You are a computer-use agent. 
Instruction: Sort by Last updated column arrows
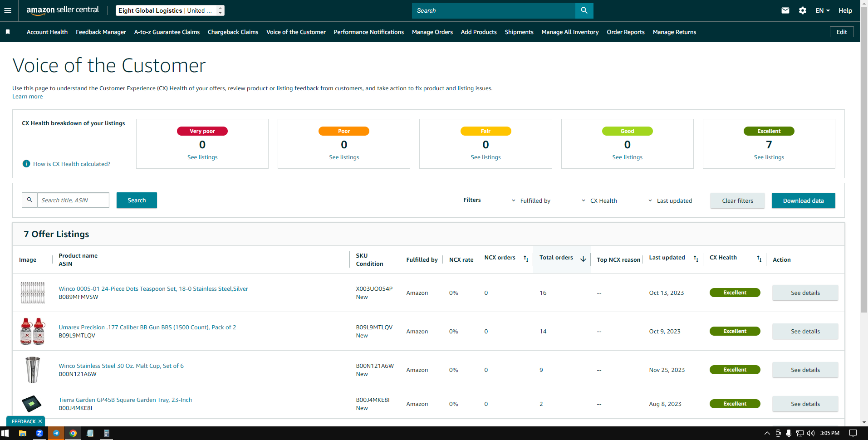click(696, 259)
